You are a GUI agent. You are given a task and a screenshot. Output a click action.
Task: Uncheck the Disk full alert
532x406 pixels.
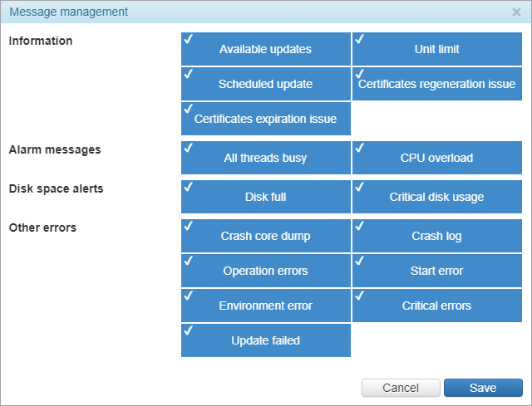pyautogui.click(x=265, y=197)
